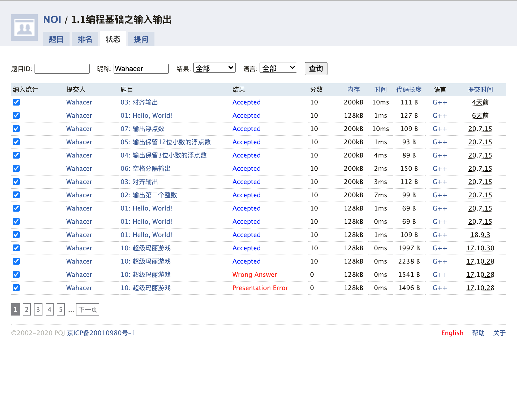Sort by 提交时间 column header
517x420 pixels.
click(x=480, y=90)
